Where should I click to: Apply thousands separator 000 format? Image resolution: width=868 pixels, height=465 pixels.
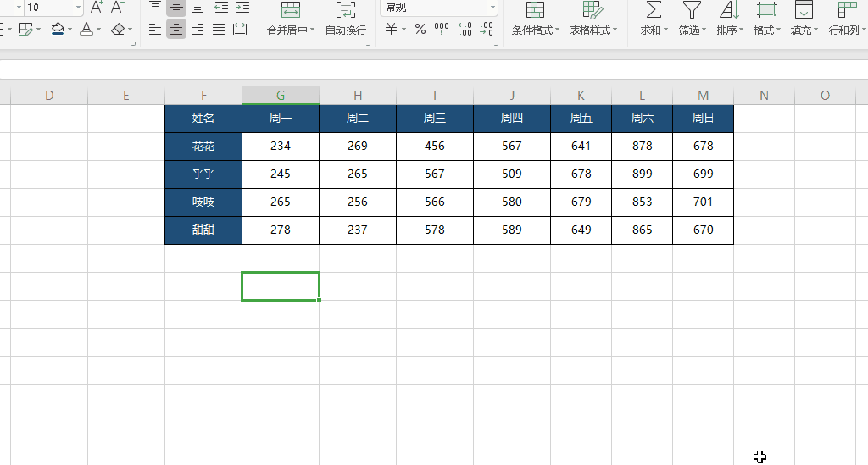click(x=442, y=30)
